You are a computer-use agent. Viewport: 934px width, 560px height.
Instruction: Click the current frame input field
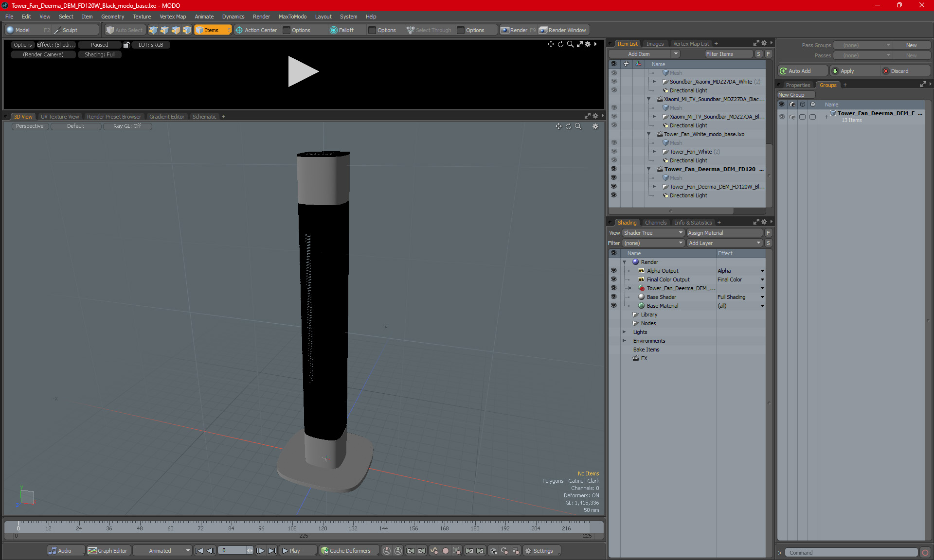233,551
